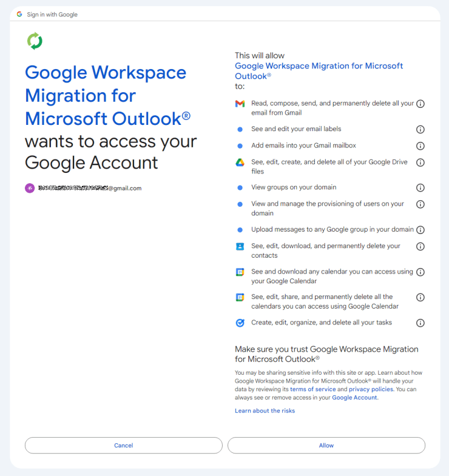Click 'Add emails into your Gmail mailbox' text
Screen dimensions: 449x476
pyautogui.click(x=303, y=146)
